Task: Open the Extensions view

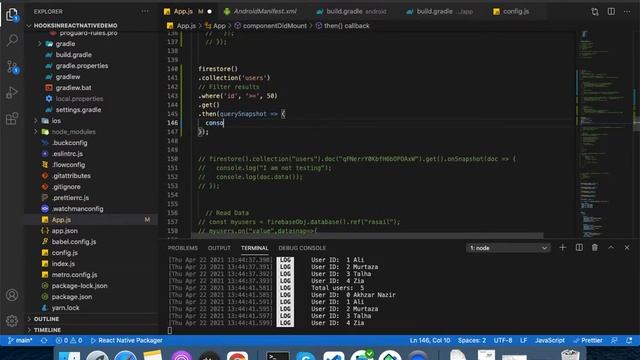Action: [x=12, y=119]
